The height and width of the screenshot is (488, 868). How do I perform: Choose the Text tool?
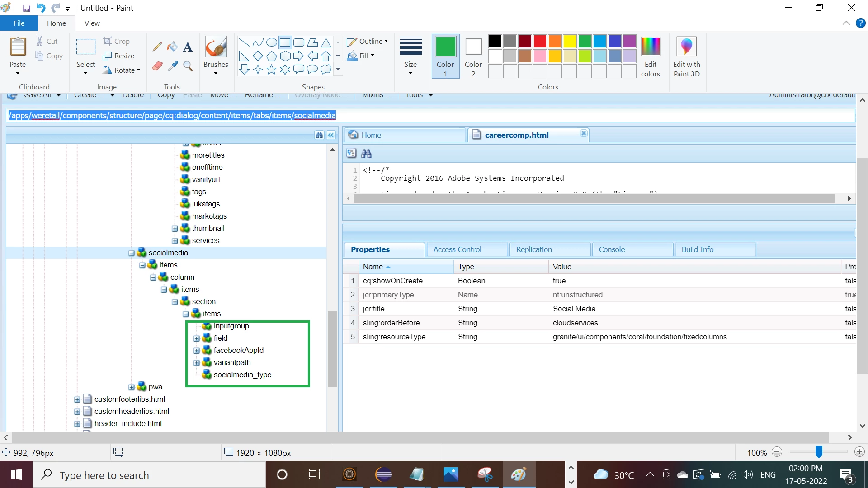188,47
